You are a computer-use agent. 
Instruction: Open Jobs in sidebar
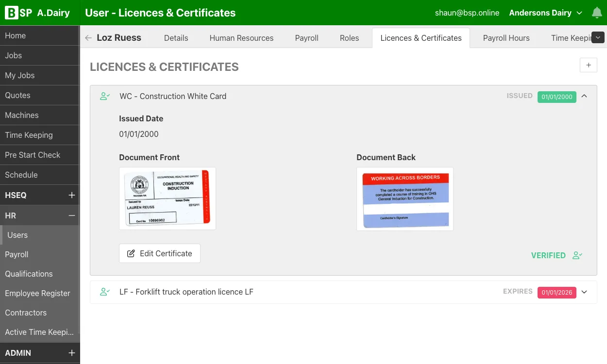[39, 55]
